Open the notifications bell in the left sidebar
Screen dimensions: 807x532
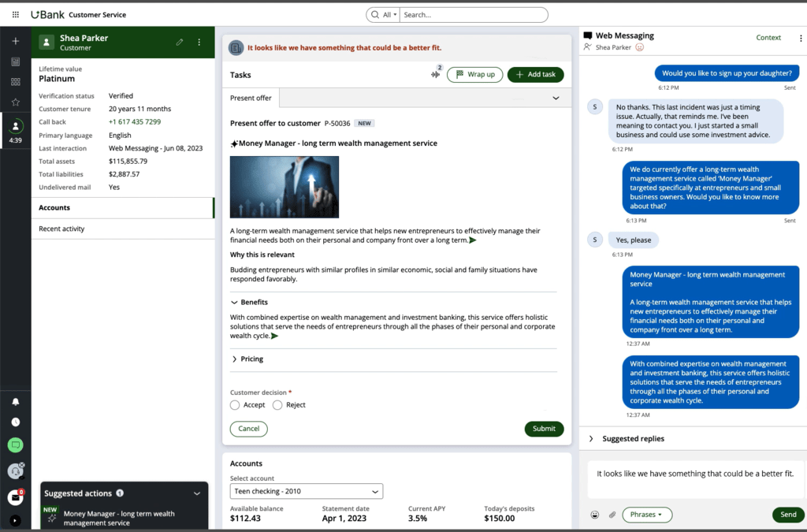(14, 401)
